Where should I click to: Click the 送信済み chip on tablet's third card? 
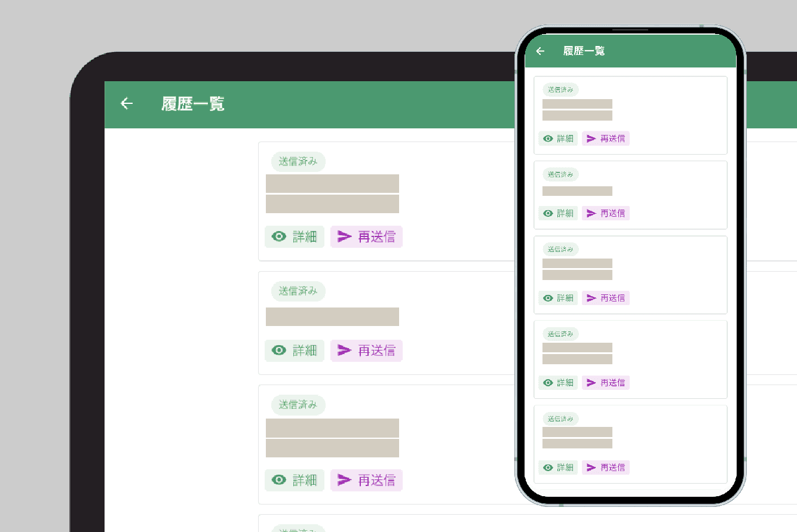(x=298, y=405)
